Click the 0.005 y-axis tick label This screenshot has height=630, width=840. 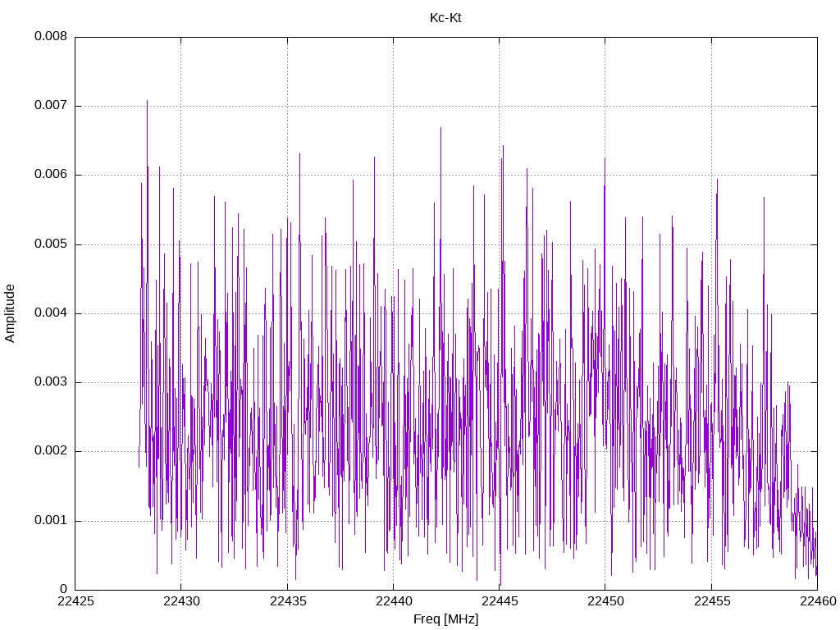(x=51, y=244)
